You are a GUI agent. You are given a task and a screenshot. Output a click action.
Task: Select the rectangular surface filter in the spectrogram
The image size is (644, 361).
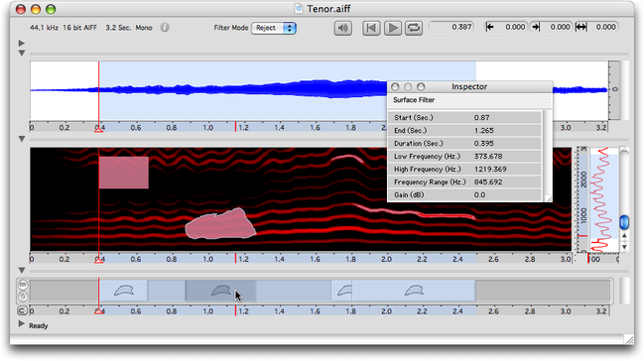pyautogui.click(x=124, y=173)
